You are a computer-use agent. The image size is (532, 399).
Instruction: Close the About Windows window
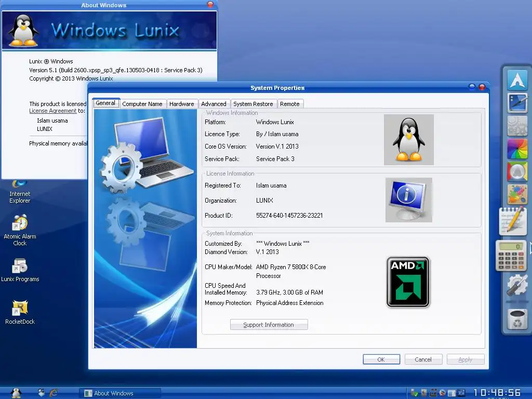pyautogui.click(x=210, y=4)
